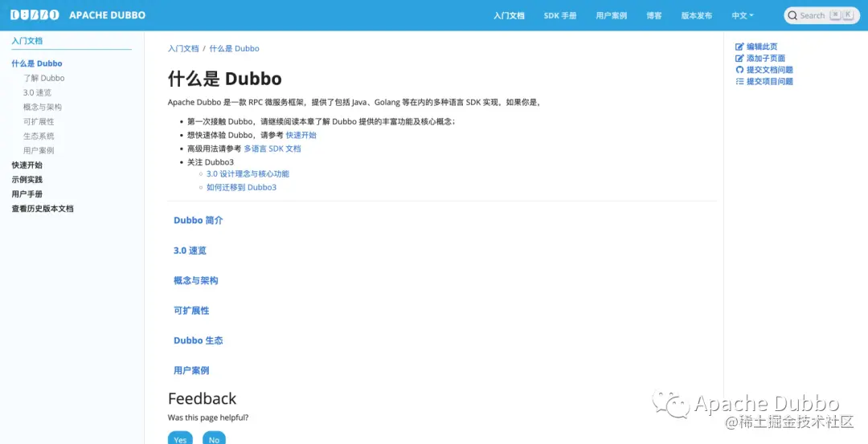The height and width of the screenshot is (444, 868).
Task: Click 编辑此页 link text
Action: (x=762, y=47)
